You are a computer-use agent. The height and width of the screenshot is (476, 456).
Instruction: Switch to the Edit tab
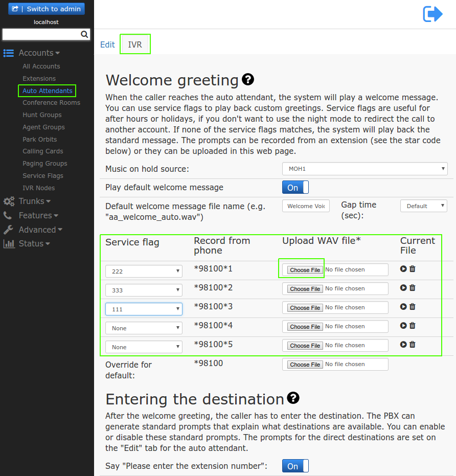(x=107, y=44)
